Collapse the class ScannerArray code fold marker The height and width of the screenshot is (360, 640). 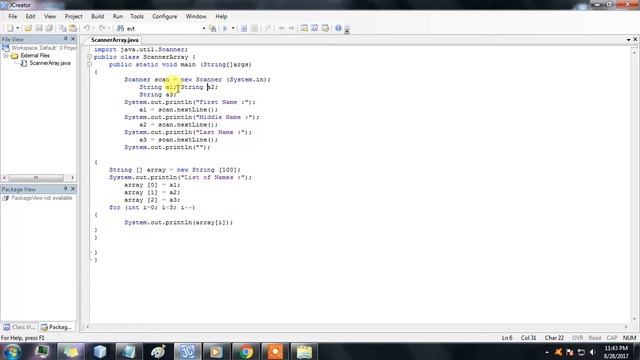[x=89, y=57]
